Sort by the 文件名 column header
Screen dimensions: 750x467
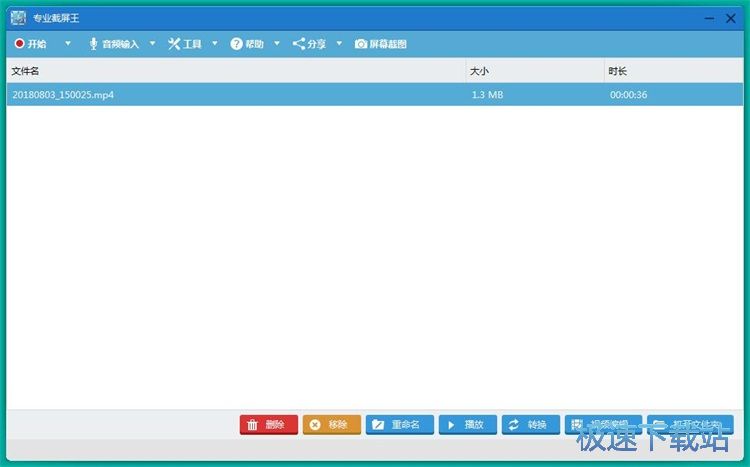coord(236,71)
